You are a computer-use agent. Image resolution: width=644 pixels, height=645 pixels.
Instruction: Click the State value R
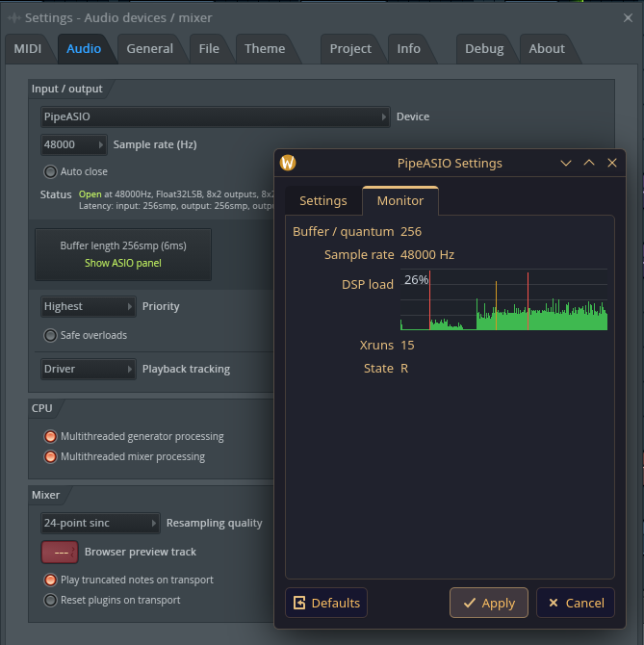404,369
